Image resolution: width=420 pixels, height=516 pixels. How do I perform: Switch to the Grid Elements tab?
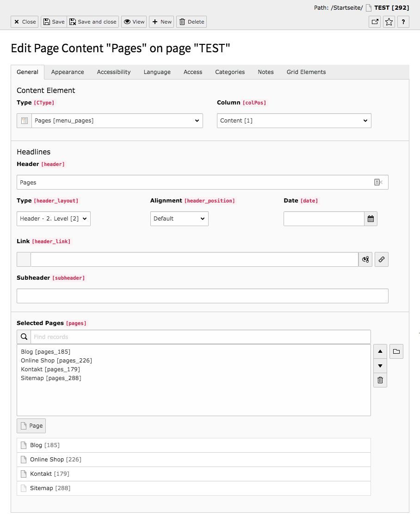click(x=306, y=72)
